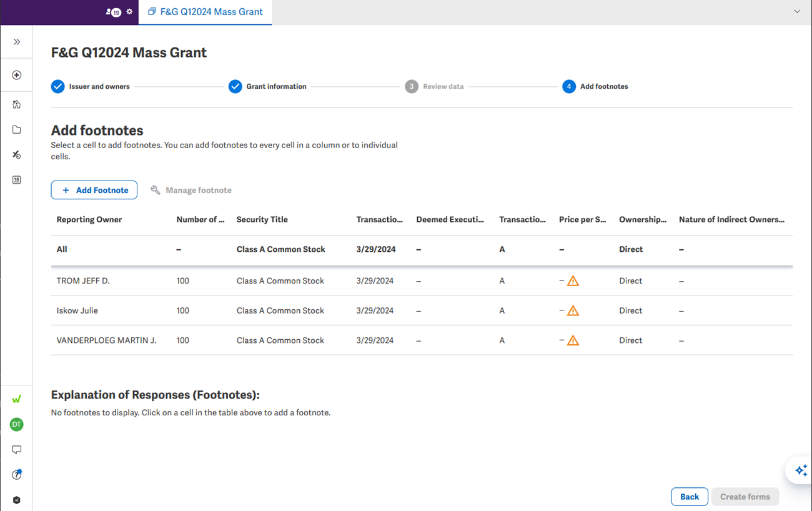Select transaction code 'A' in All row
This screenshot has width=812, height=511.
[502, 249]
